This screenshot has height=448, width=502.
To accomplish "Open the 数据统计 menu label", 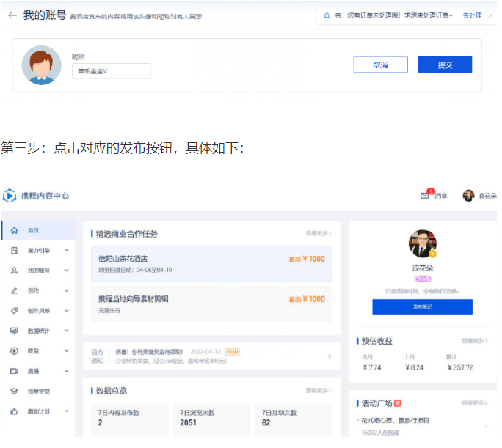I will click(38, 331).
